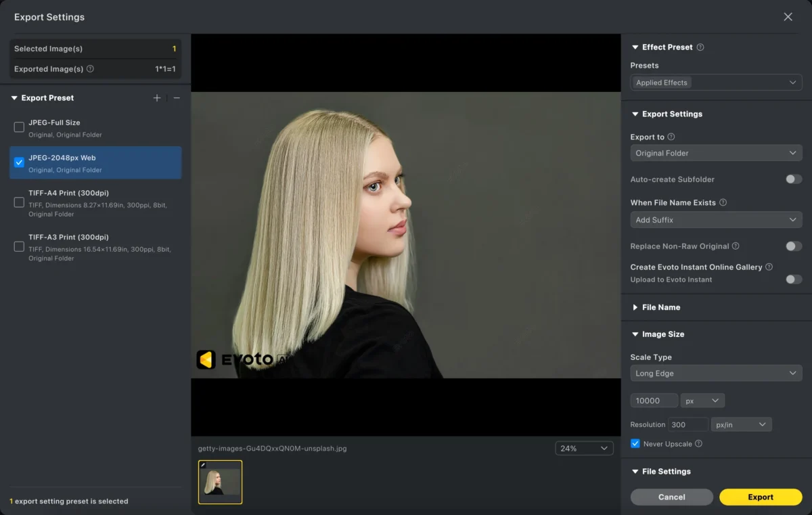Enable the Auto-create Subfolder toggle
Viewport: 812px width, 515px height.
tap(793, 179)
